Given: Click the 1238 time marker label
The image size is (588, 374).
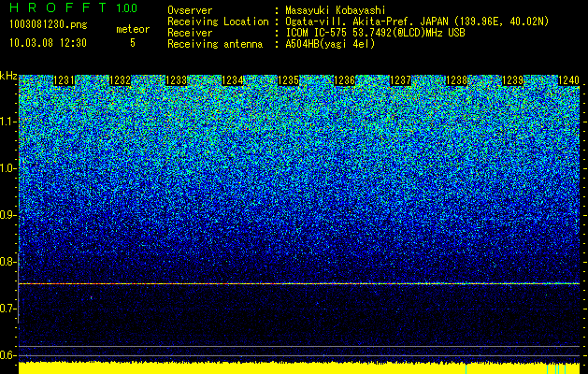Looking at the screenshot, I should (x=457, y=80).
